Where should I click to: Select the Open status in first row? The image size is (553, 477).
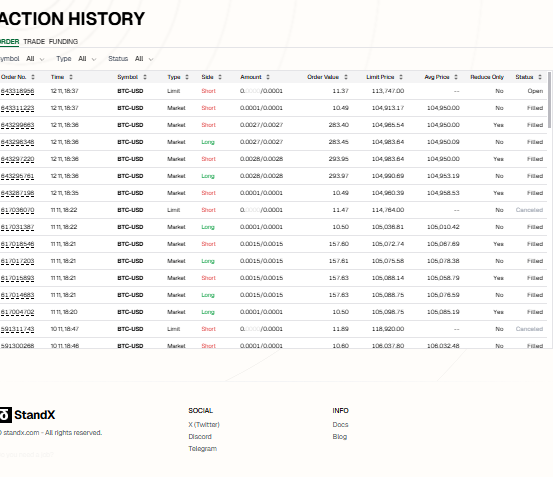tap(535, 91)
